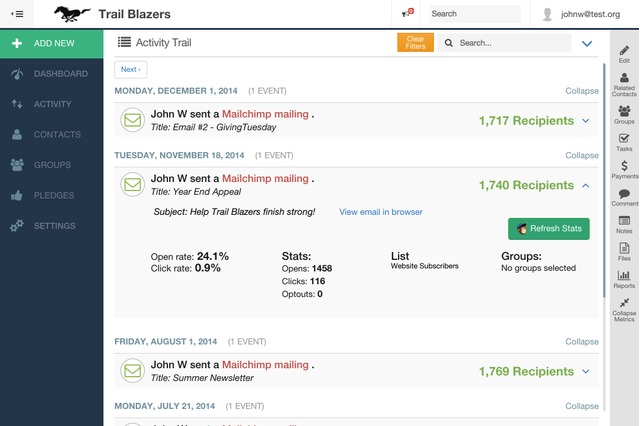The height and width of the screenshot is (426, 640).
Task: Expand the 1,717 Recipients mailing details
Action: click(x=586, y=121)
